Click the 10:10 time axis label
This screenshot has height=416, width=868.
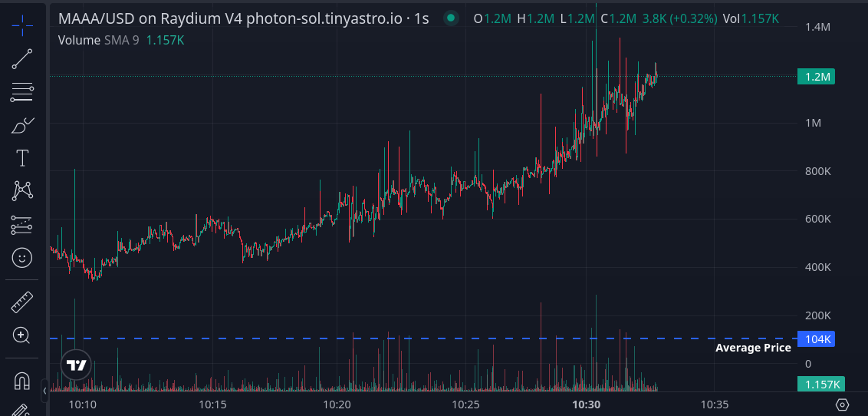83,405
